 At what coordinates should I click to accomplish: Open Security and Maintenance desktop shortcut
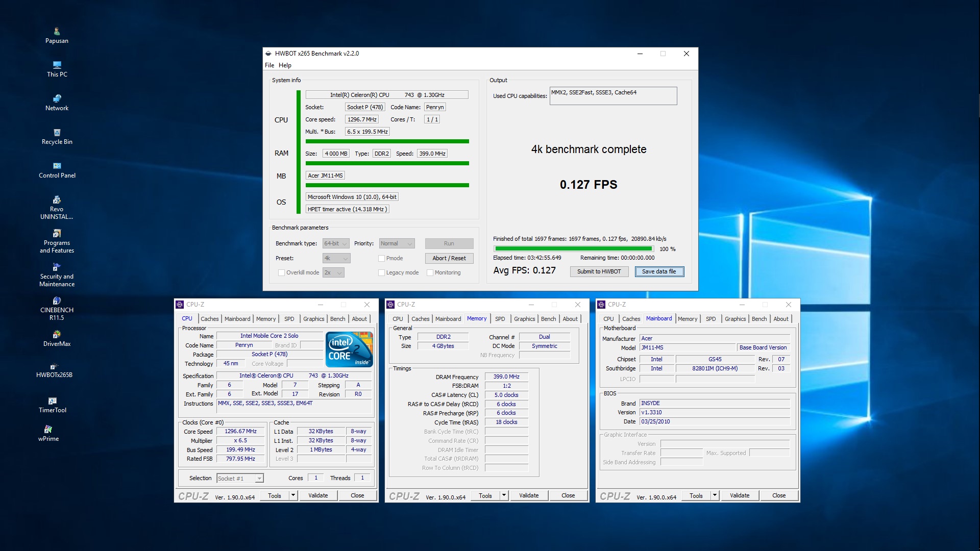click(x=57, y=275)
